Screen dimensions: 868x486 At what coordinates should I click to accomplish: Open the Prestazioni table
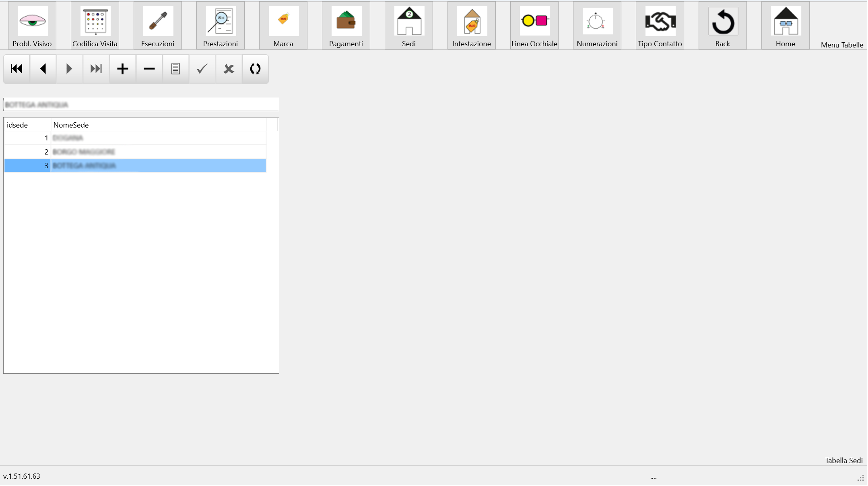[221, 26]
